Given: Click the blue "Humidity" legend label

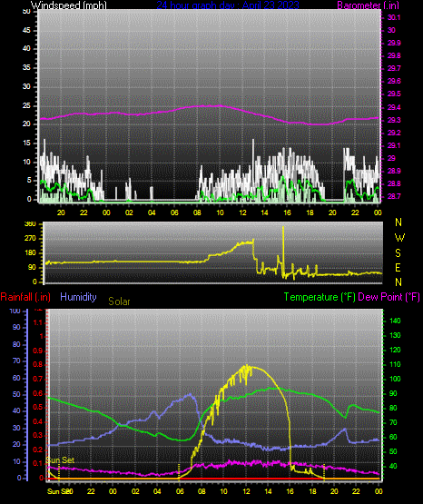Looking at the screenshot, I should pos(78,297).
